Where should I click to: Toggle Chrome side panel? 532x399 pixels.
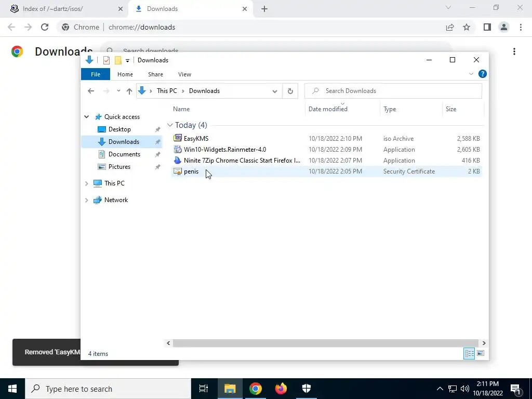487,27
